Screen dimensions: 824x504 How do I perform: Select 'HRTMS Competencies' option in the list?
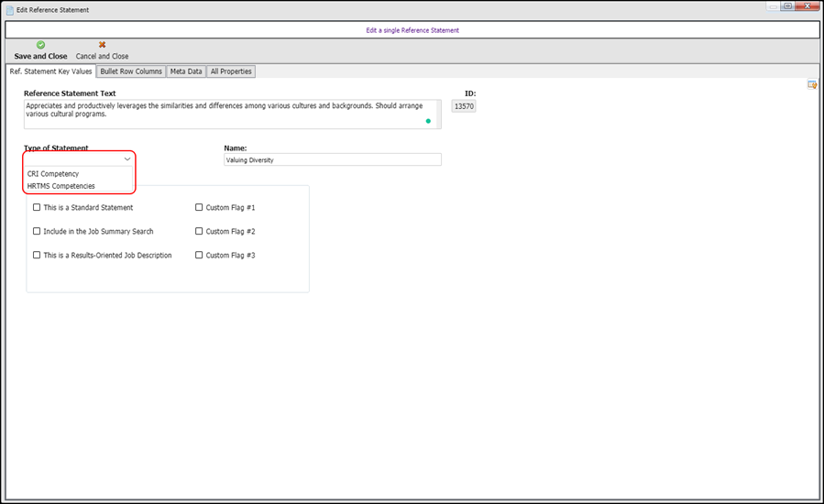60,186
